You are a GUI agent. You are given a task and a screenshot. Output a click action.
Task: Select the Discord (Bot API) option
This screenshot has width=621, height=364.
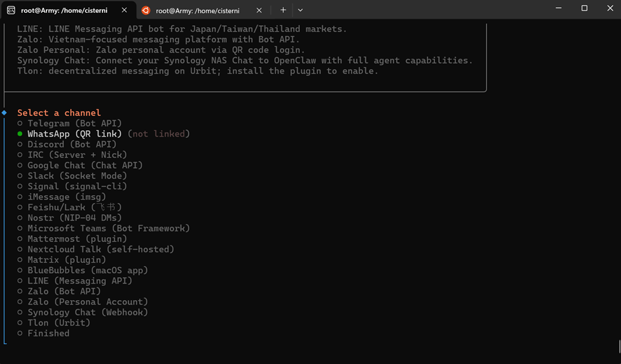(72, 144)
